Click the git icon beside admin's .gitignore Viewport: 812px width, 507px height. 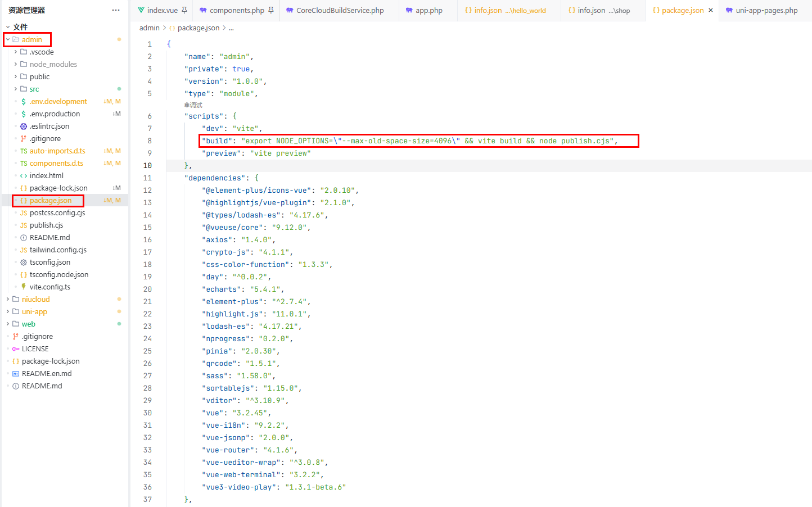[24, 139]
